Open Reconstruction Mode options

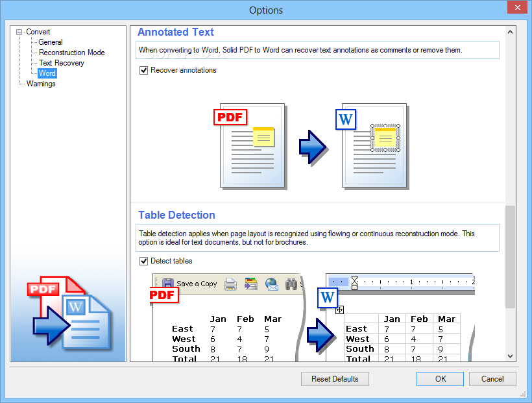tap(72, 53)
